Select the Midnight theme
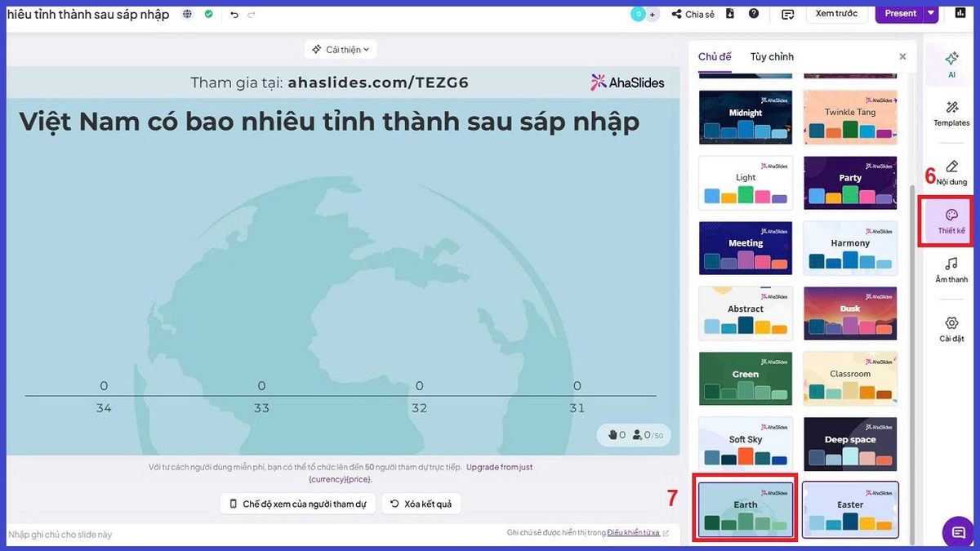This screenshot has width=980, height=551. click(746, 118)
